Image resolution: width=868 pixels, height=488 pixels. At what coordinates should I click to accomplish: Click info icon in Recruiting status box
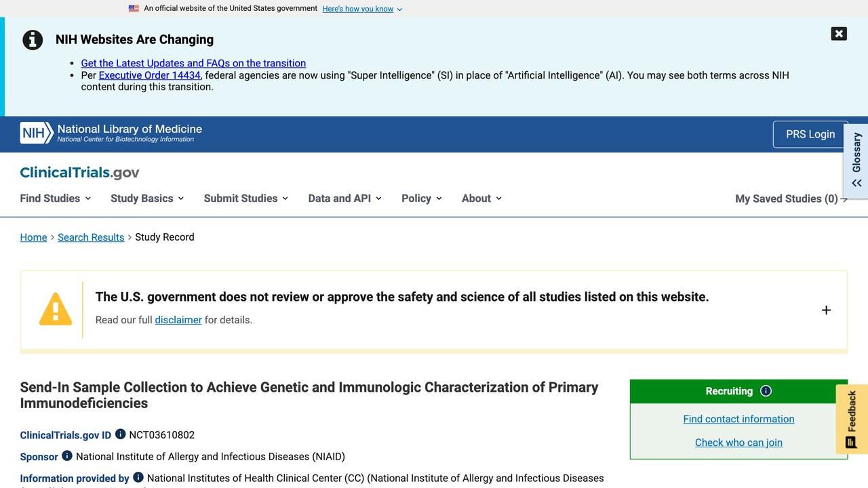pyautogui.click(x=766, y=391)
